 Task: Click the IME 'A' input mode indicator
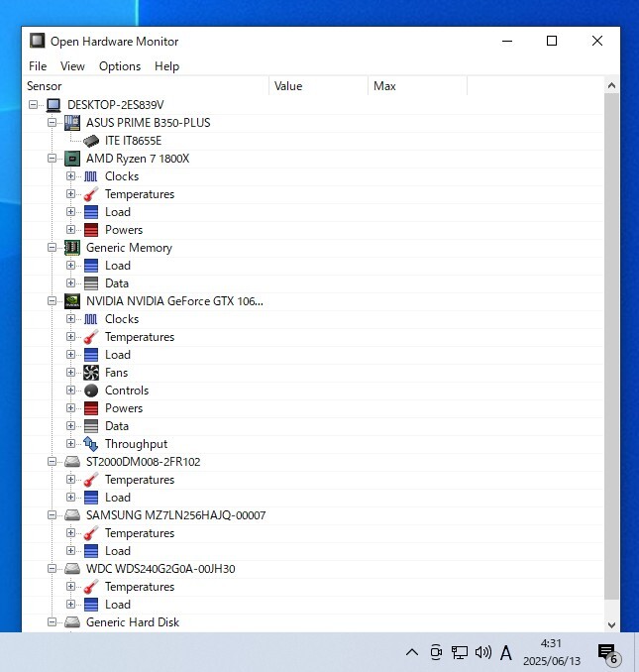506,653
